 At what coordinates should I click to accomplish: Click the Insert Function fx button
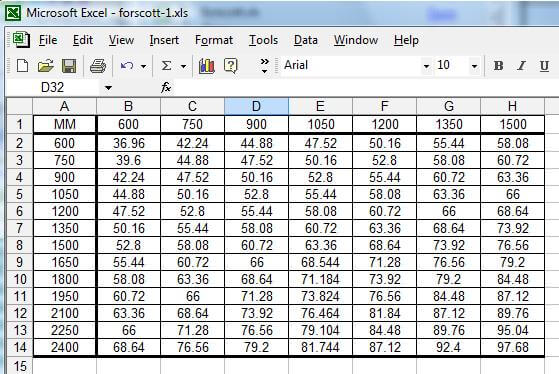pos(166,87)
